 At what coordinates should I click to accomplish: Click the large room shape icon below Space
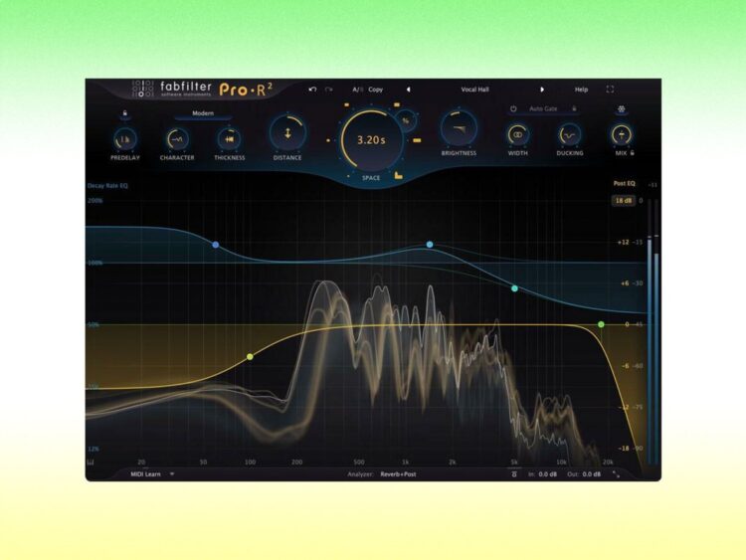(399, 176)
